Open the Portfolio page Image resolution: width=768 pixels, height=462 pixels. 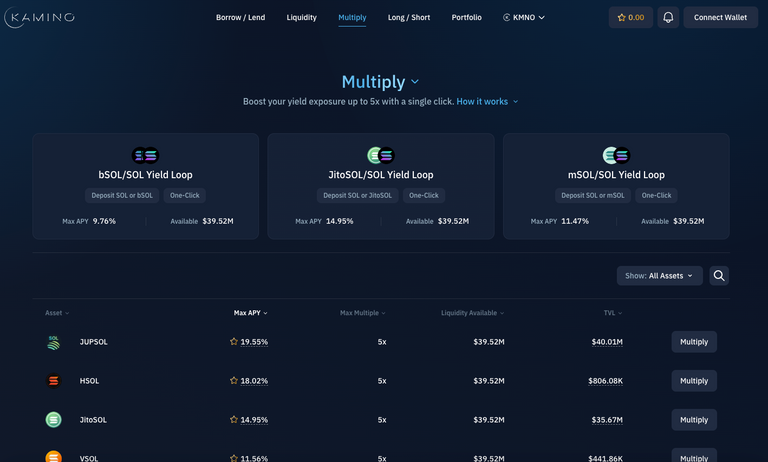click(467, 17)
